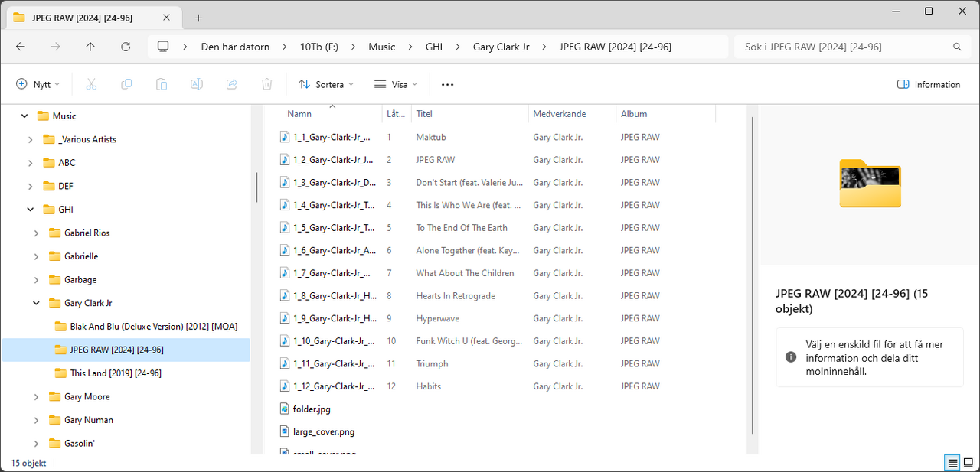980x472 pixels.
Task: Select track 'What About The Children'
Action: click(x=465, y=273)
